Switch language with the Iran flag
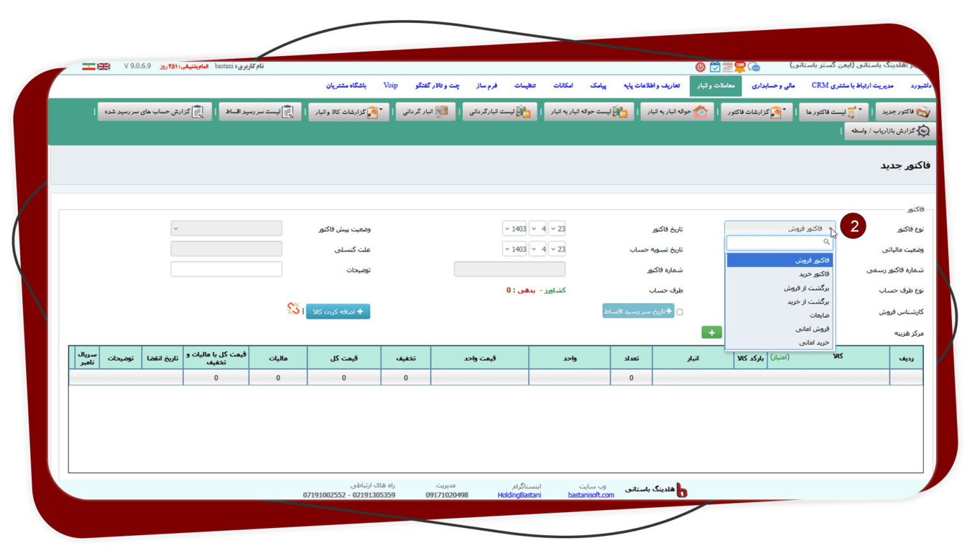 click(x=89, y=66)
